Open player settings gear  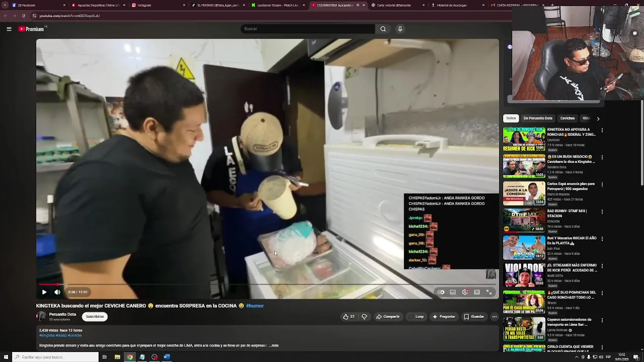tap(465, 292)
